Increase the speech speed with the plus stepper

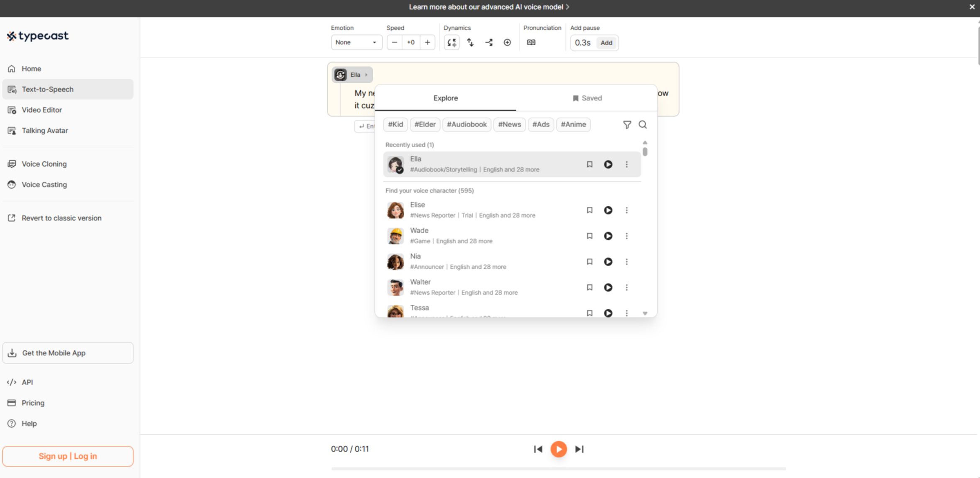[x=427, y=42]
